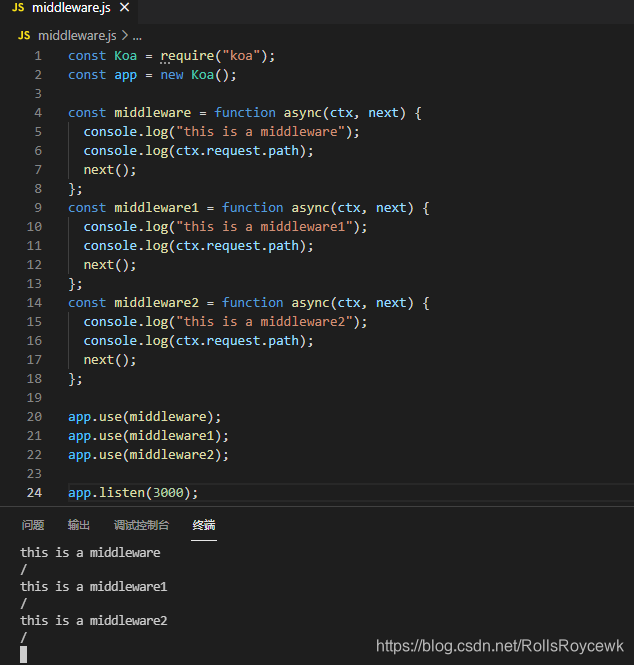This screenshot has width=634, height=665.
Task: Click line number 9 in the gutter
Action: [x=38, y=208]
